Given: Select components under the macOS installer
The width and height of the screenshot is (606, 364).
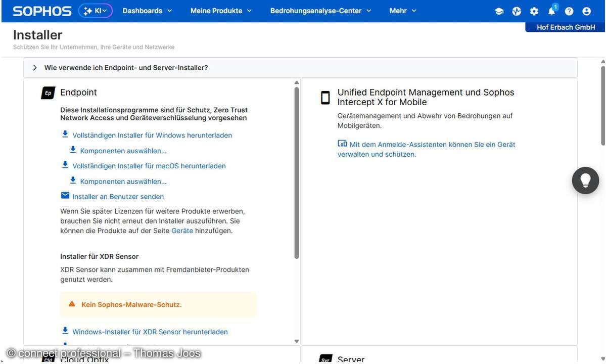Looking at the screenshot, I should [x=123, y=181].
